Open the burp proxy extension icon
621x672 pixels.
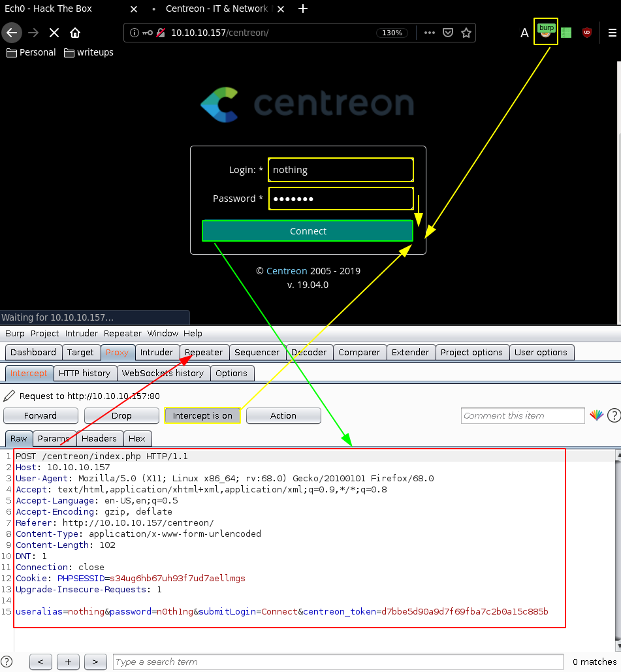[545, 31]
